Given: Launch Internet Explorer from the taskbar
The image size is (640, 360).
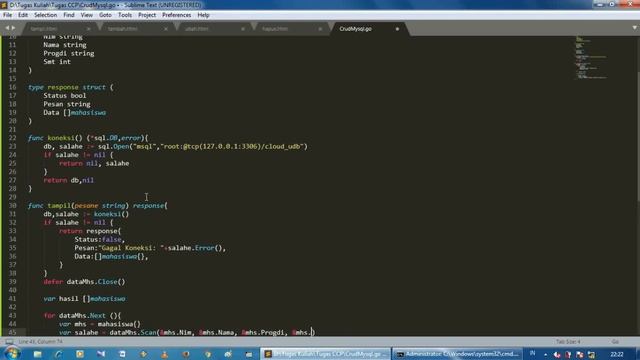Looking at the screenshot, I should click(59, 354).
